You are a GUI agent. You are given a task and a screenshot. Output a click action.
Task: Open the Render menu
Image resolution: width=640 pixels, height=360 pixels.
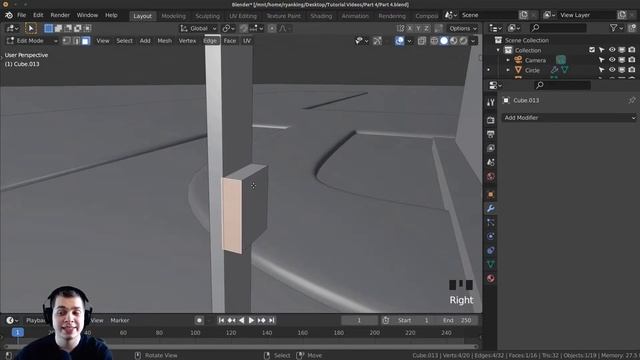point(60,15)
